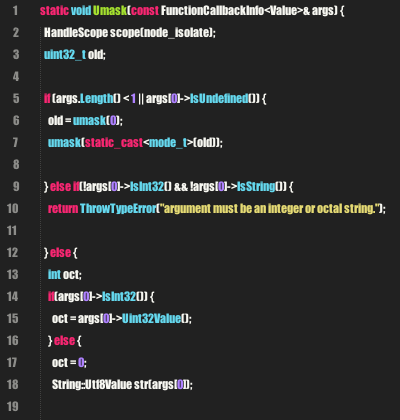Click the ThrowTypeError function call
Screen dimensions: 400x420
pos(118,209)
